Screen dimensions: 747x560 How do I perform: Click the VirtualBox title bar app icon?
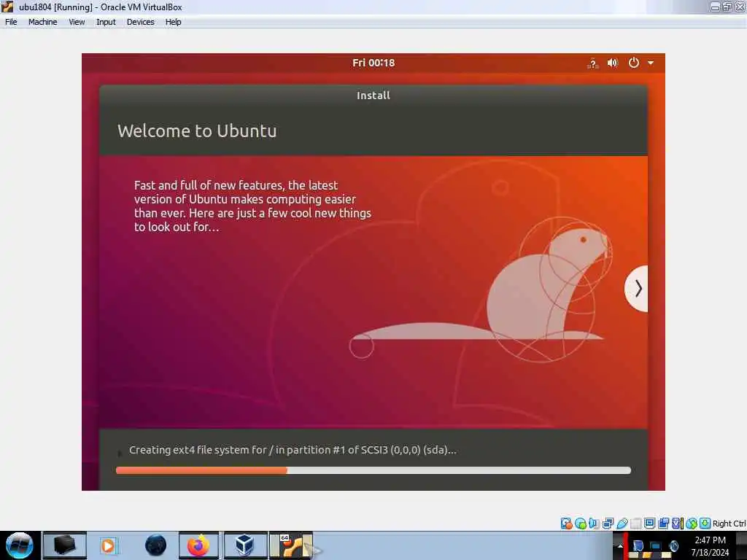coord(7,7)
